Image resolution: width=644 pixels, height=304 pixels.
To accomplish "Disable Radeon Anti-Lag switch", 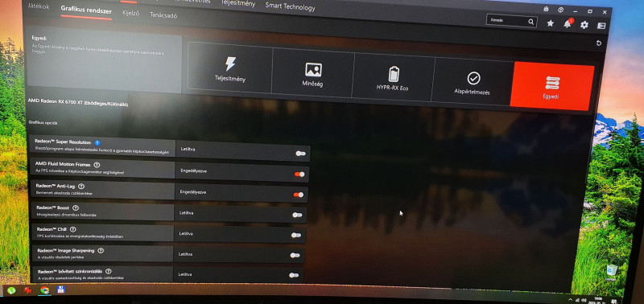I will coord(298,195).
